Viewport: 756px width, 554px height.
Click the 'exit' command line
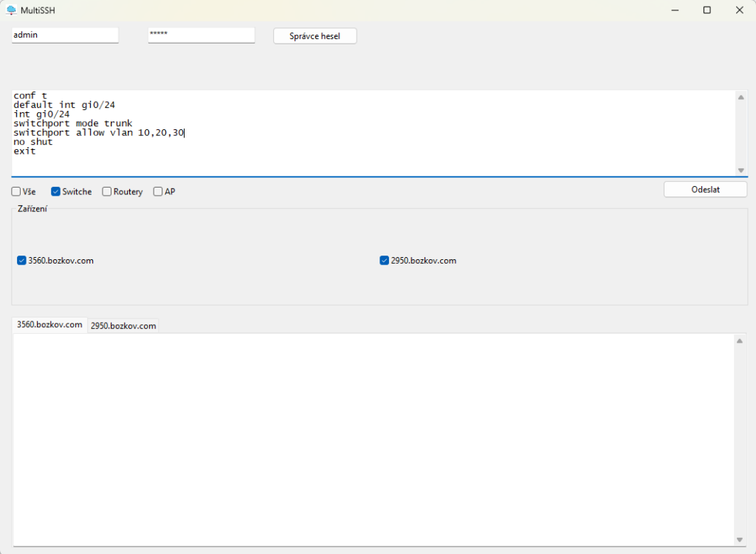tap(24, 151)
